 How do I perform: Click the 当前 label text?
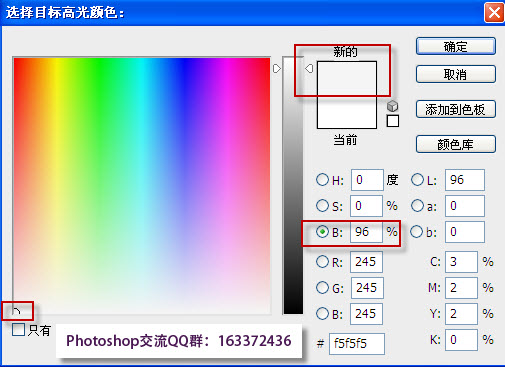(345, 140)
